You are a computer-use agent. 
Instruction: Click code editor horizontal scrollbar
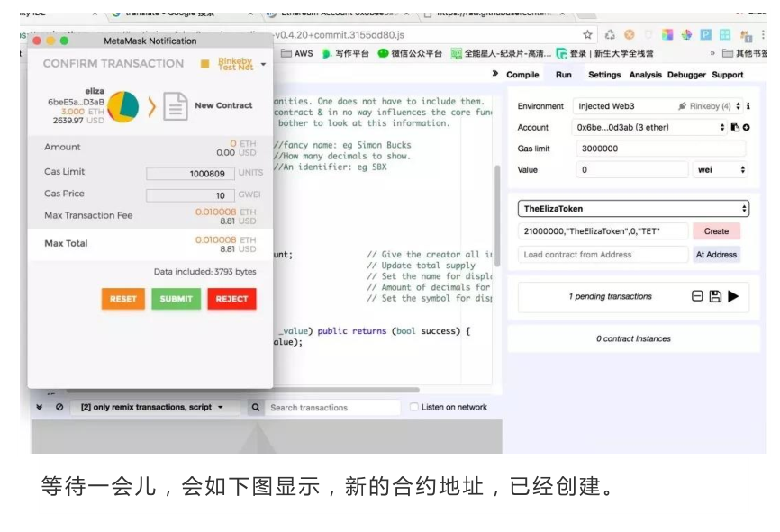tap(243, 391)
